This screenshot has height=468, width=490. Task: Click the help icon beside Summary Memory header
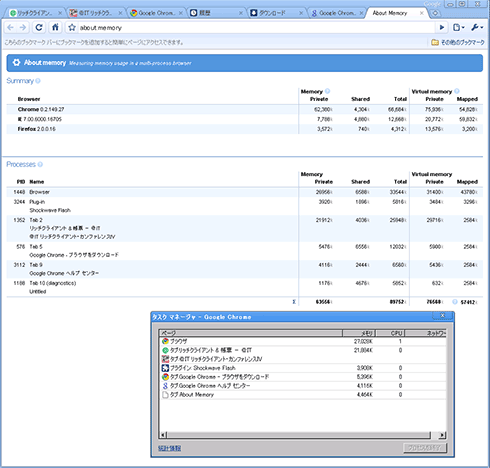point(327,91)
